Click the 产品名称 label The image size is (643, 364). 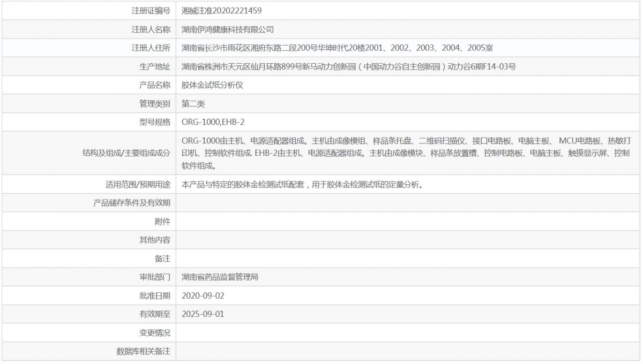(x=155, y=85)
